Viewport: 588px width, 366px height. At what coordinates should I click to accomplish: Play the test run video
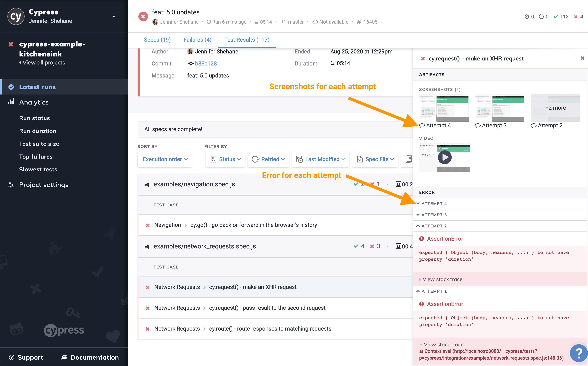(x=444, y=157)
